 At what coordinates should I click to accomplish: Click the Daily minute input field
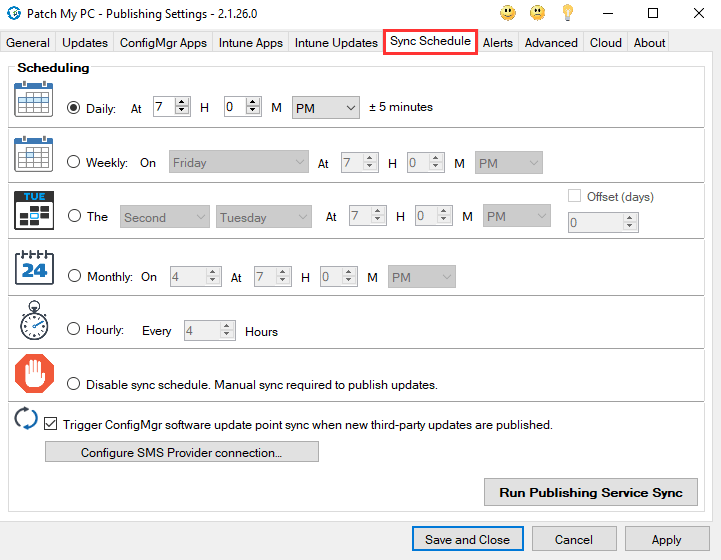(235, 107)
